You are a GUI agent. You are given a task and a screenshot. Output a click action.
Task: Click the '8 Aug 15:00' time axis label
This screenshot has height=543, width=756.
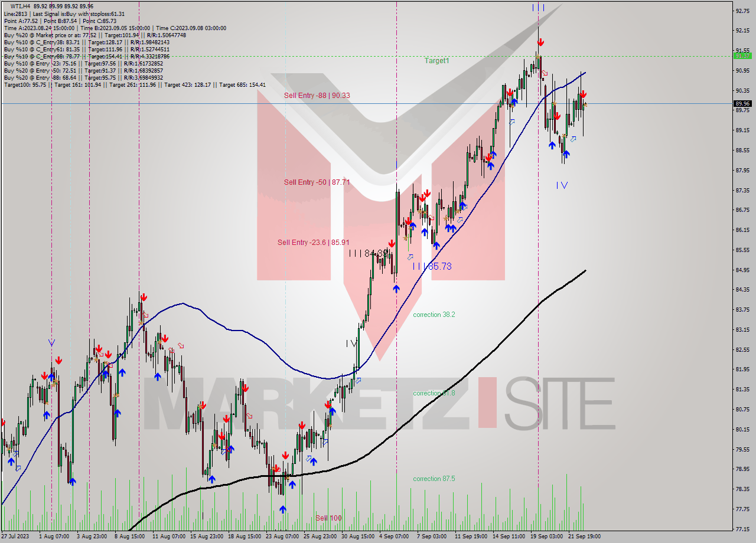[129, 537]
